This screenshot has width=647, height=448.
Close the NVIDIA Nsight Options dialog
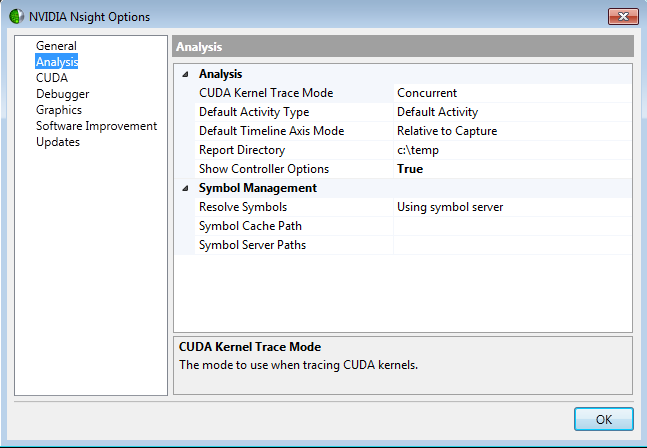pos(623,17)
